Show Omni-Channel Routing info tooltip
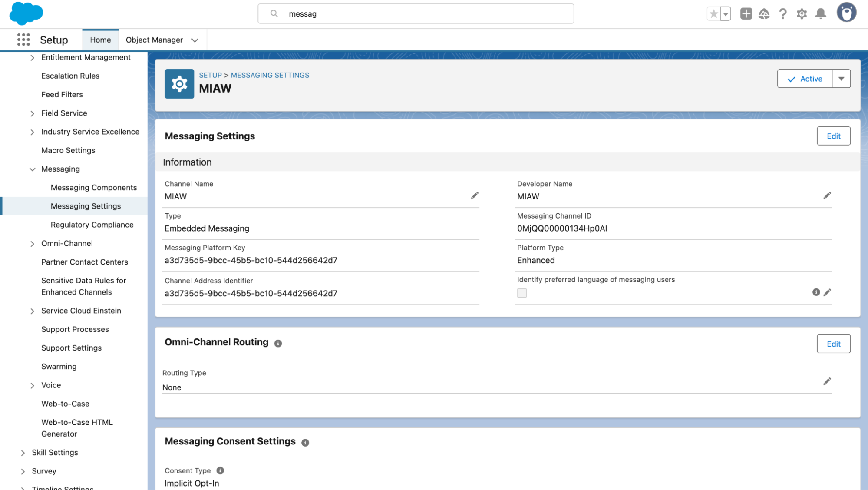868x490 pixels. click(x=278, y=344)
